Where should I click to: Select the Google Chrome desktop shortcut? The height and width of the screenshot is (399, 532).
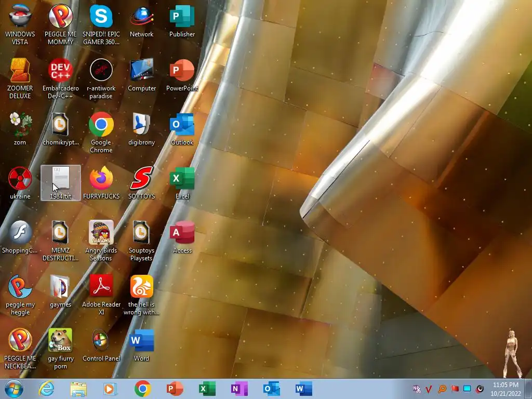pyautogui.click(x=101, y=132)
